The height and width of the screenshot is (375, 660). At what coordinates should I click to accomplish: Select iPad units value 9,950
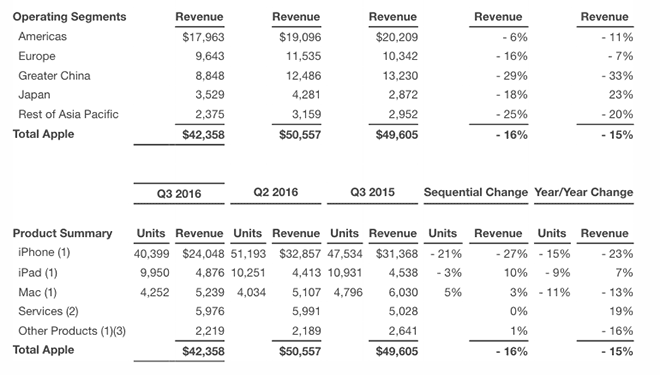point(154,273)
